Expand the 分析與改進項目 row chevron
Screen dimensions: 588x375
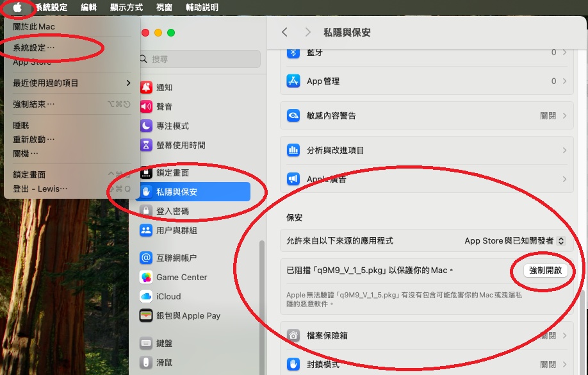click(x=564, y=150)
